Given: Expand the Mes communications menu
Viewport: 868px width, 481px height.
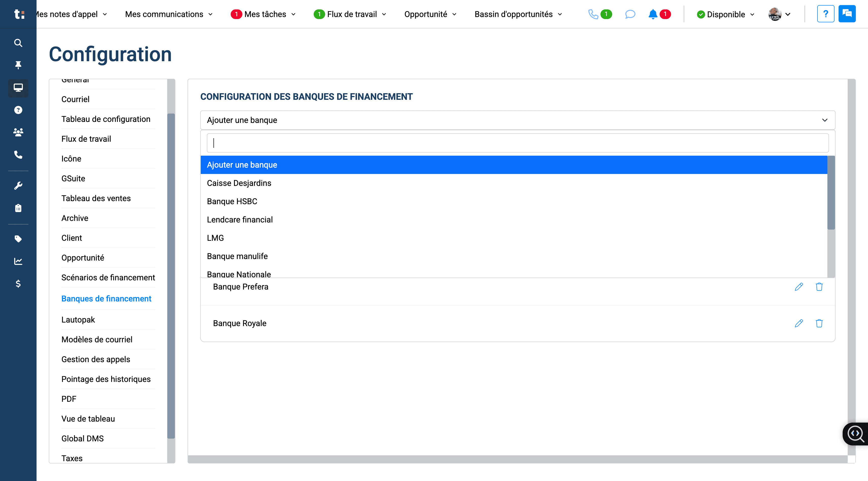Looking at the screenshot, I should coord(169,14).
